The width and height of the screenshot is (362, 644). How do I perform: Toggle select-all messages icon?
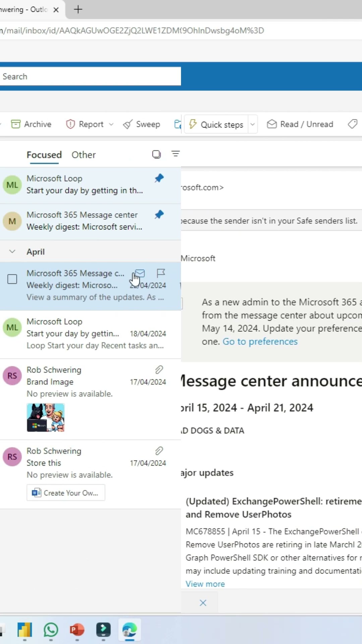(156, 154)
